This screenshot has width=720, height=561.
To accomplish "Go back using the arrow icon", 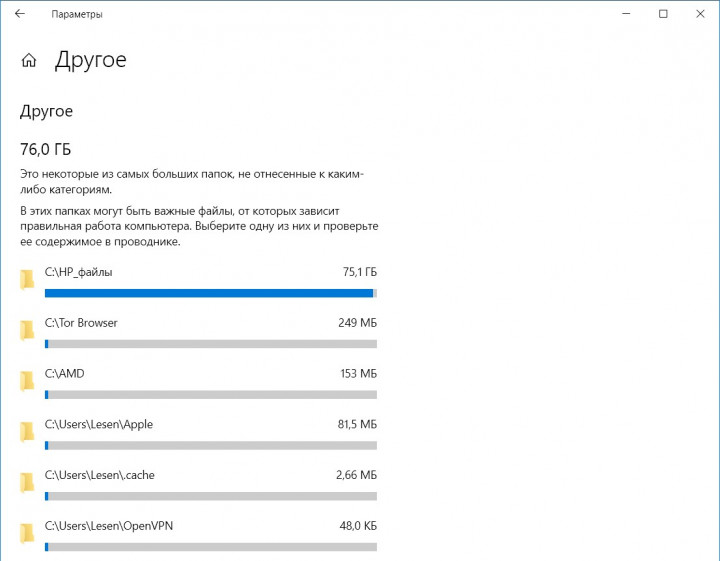I will click(x=20, y=14).
